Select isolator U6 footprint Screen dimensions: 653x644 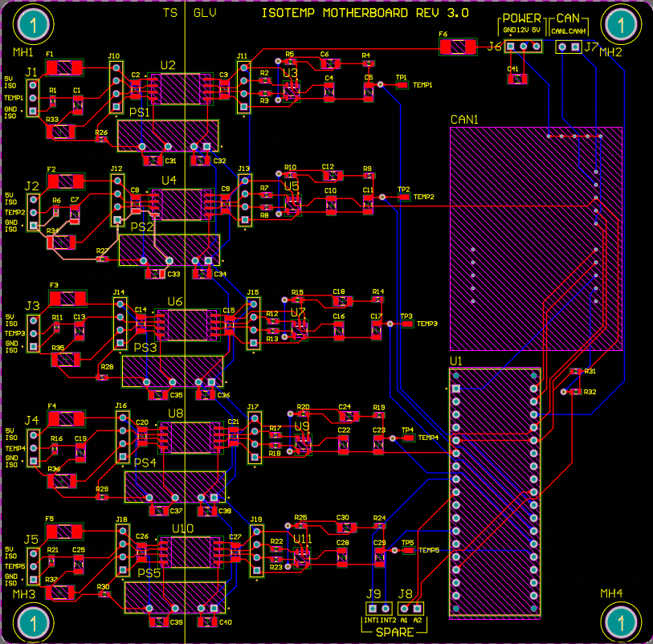[x=187, y=324]
